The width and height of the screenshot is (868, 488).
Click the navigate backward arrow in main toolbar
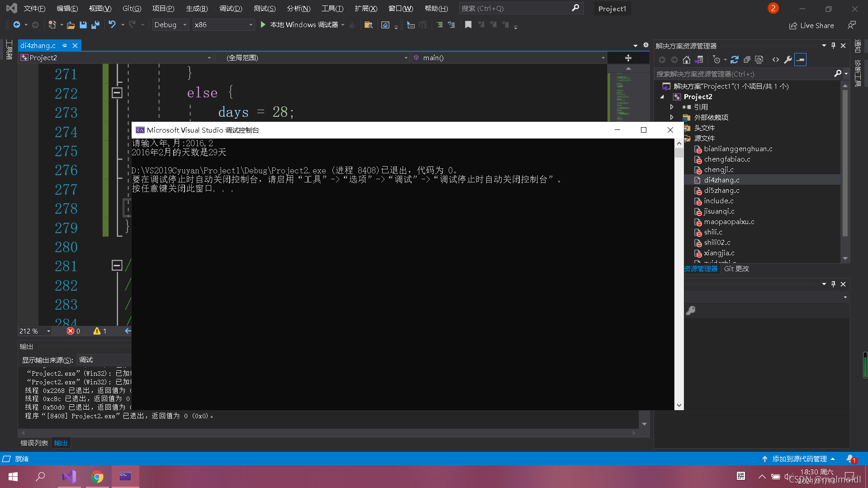pos(17,25)
